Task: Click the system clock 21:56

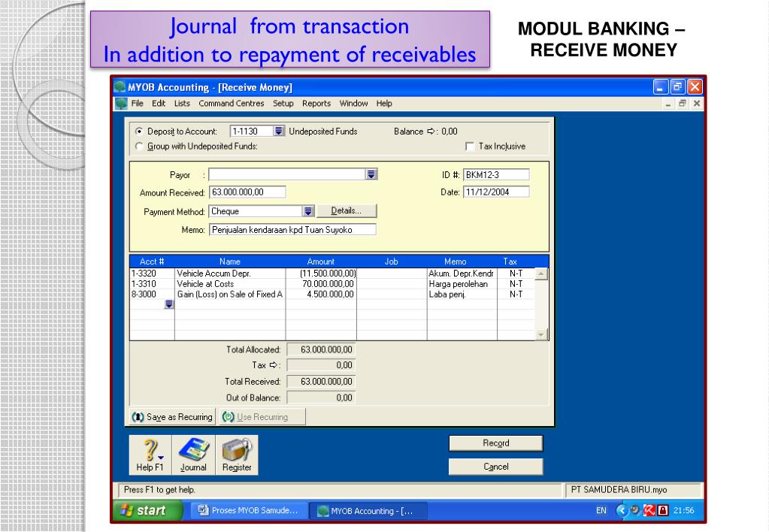Action: [683, 510]
